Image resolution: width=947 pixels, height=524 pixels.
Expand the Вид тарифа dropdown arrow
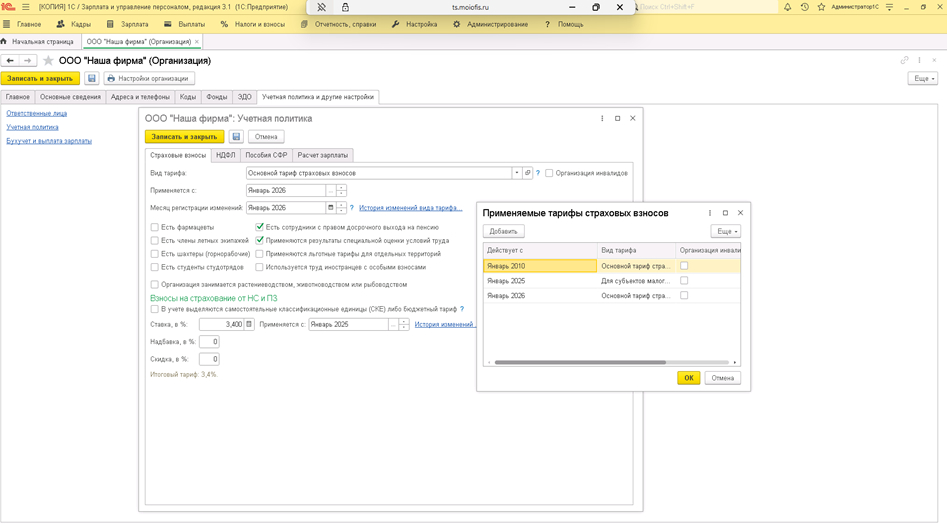517,173
